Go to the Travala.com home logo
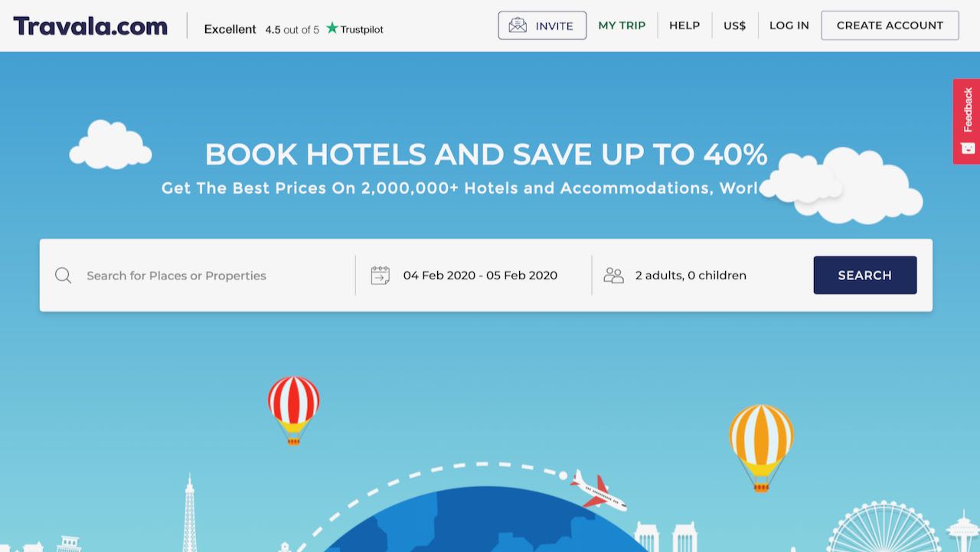The image size is (980, 552). point(90,26)
